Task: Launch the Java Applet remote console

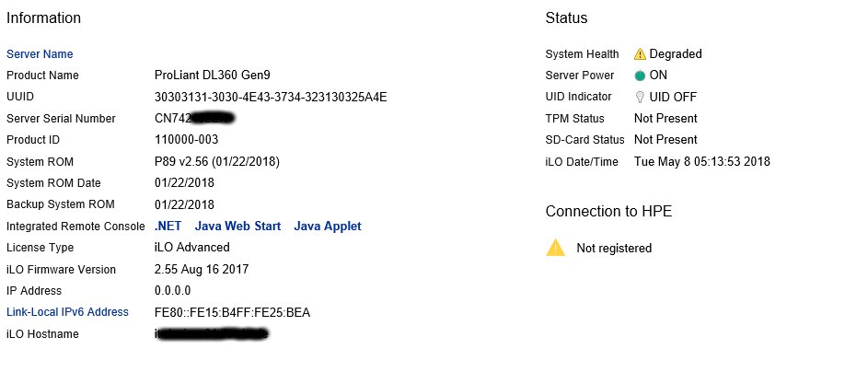Action: 328,226
